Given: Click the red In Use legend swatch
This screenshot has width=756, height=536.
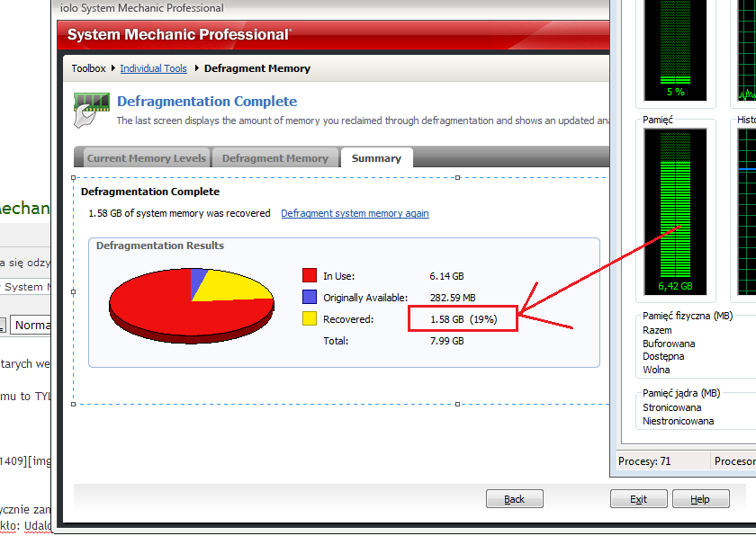Looking at the screenshot, I should pos(310,276).
